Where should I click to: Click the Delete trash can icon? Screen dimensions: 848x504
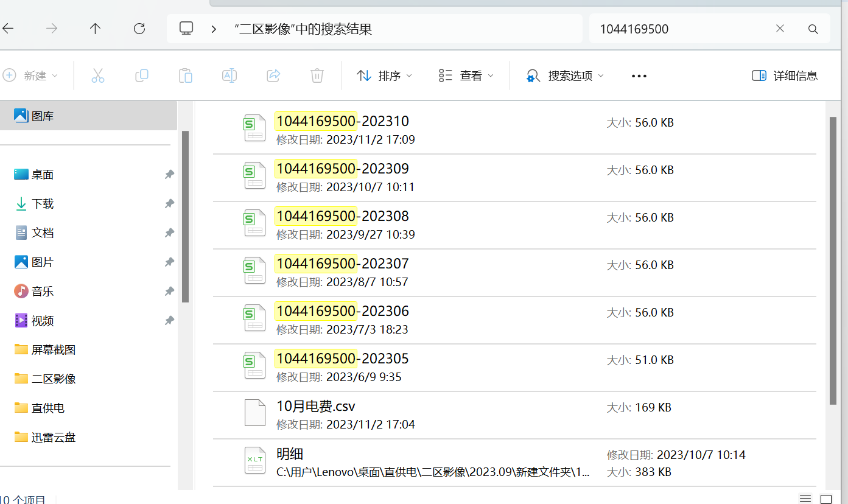point(317,75)
